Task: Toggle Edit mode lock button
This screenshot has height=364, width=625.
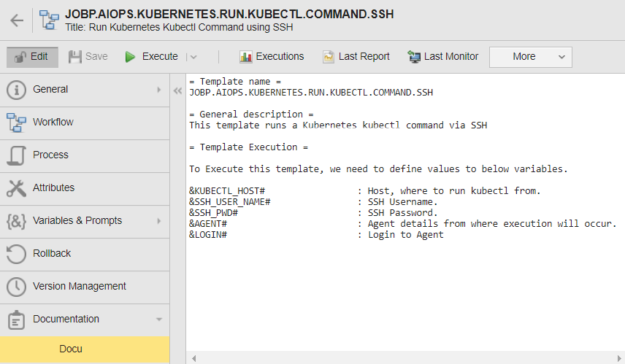Action: tap(32, 57)
